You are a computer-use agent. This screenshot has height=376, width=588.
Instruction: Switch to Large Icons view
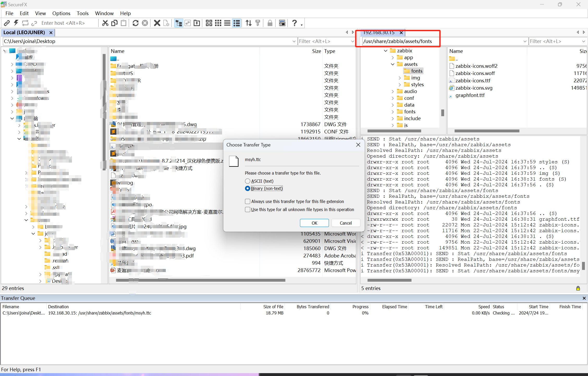tap(209, 23)
